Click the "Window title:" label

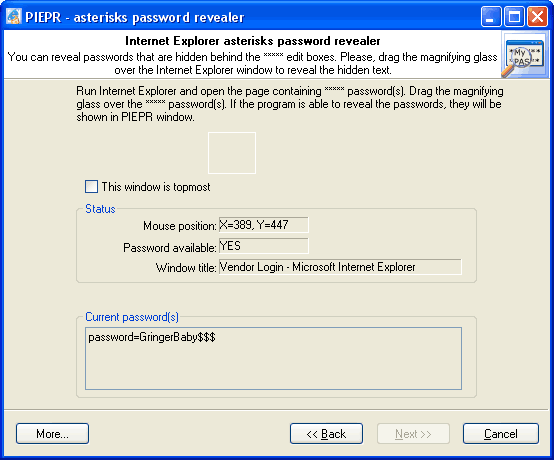186,268
